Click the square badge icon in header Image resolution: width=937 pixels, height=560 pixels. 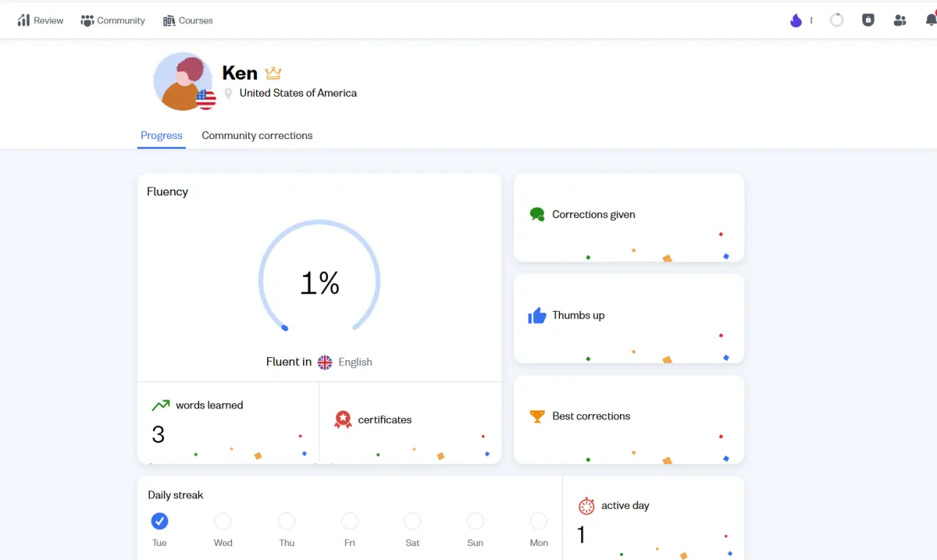pos(868,20)
